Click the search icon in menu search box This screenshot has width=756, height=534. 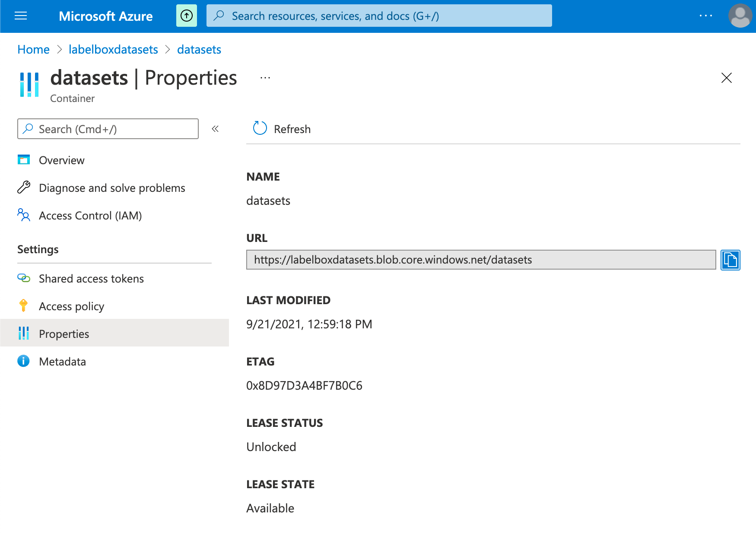(28, 128)
